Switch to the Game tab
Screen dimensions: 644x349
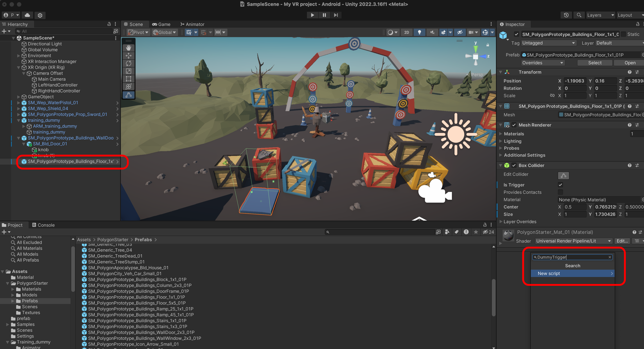click(x=161, y=24)
